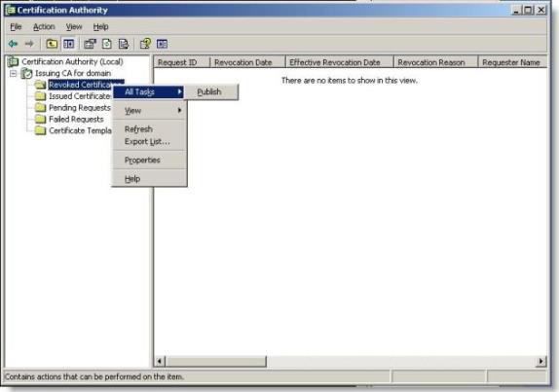Select the Pending Requests tree item
The image size is (559, 392).
click(80, 108)
